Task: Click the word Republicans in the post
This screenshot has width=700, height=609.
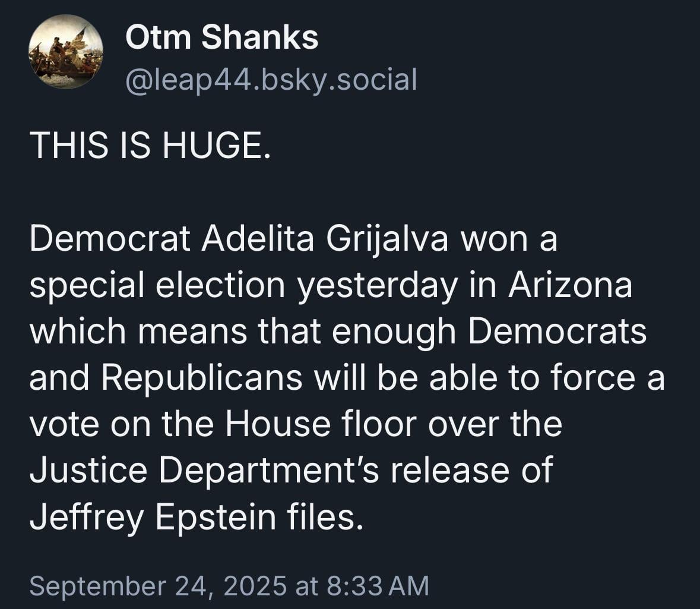Action: click(x=202, y=378)
